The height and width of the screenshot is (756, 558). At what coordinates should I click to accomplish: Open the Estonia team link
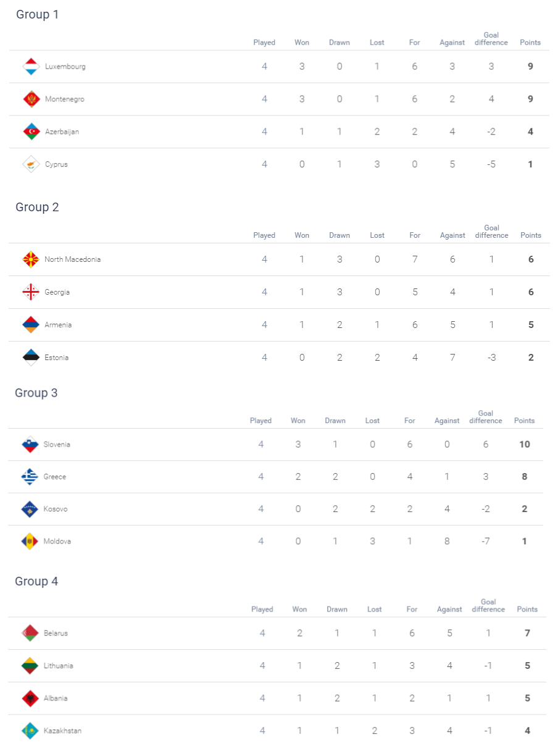point(57,358)
